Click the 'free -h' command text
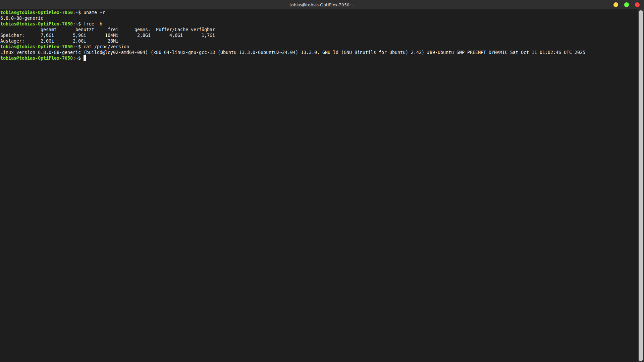644x362 pixels. coord(93,24)
